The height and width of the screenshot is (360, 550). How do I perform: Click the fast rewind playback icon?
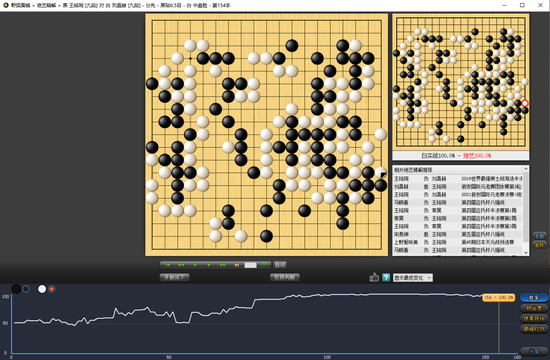(181, 265)
